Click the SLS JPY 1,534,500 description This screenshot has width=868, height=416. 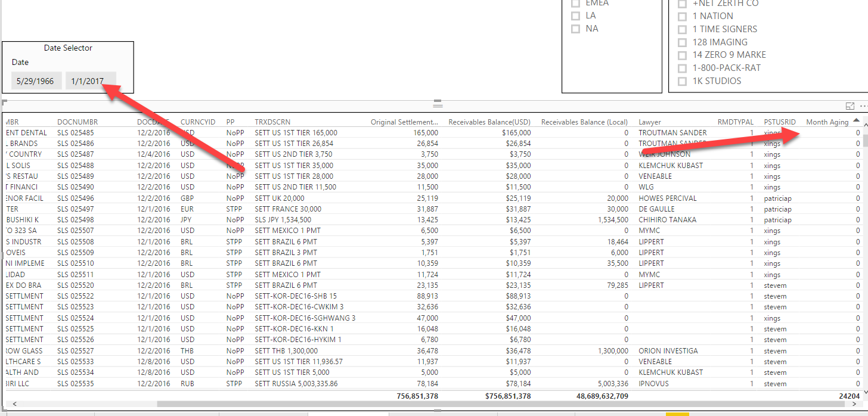tap(283, 220)
